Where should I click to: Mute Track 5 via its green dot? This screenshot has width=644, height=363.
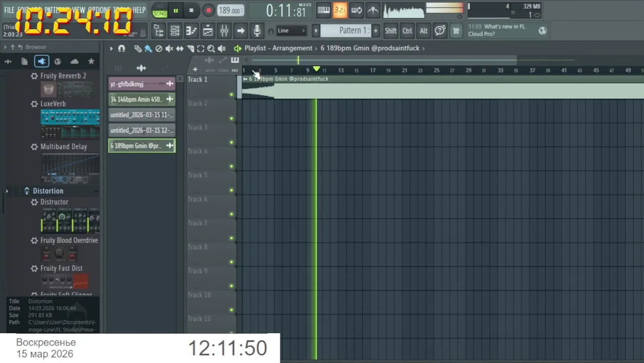(x=231, y=190)
